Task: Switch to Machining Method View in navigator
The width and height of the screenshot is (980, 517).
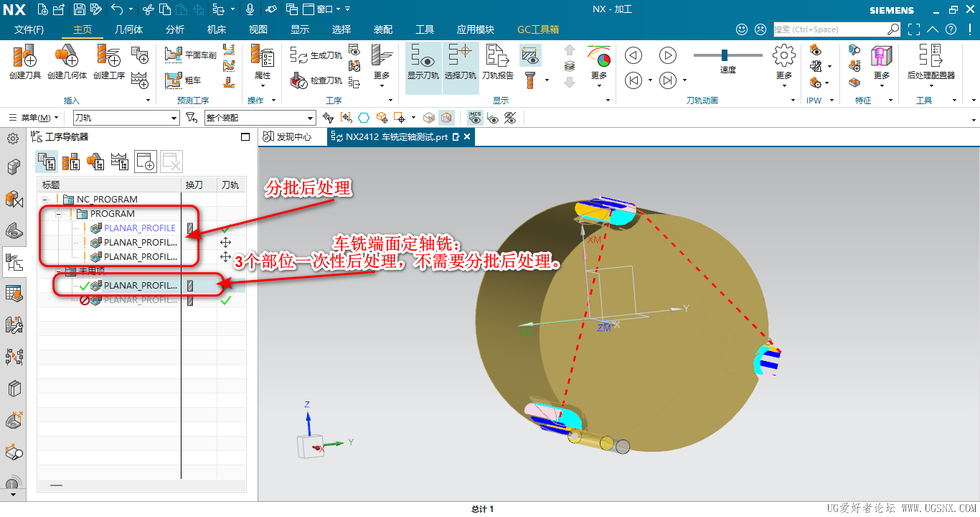Action: point(119,162)
